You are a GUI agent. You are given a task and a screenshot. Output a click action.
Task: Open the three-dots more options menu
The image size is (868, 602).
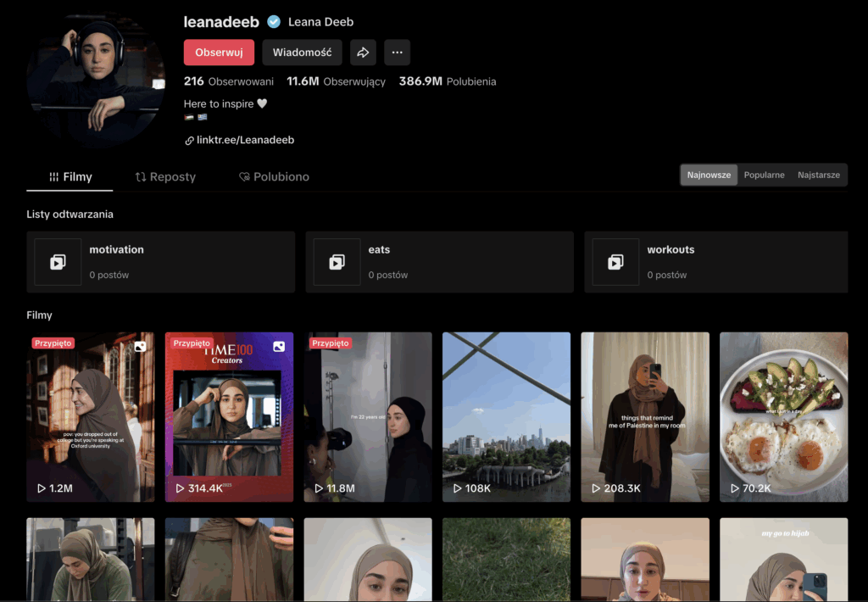[397, 53]
